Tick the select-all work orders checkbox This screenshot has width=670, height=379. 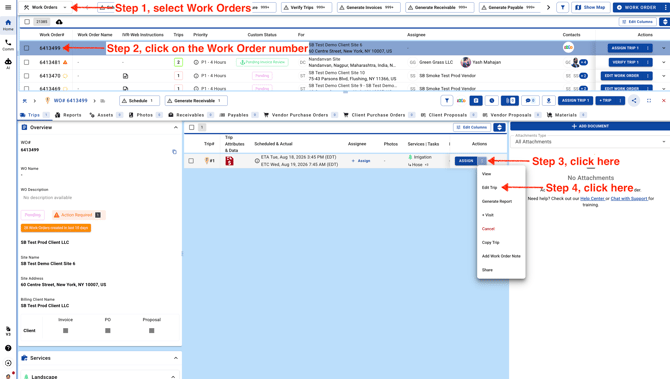coord(27,22)
